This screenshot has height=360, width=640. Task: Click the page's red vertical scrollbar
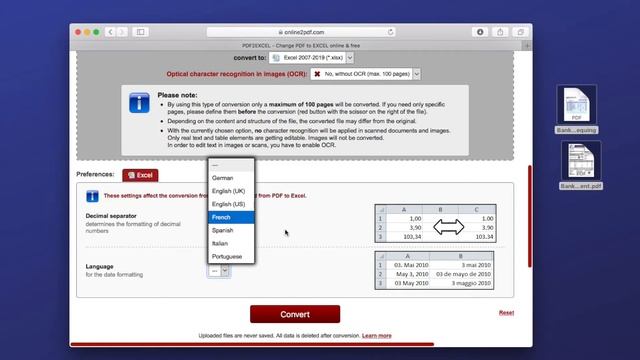click(530, 216)
